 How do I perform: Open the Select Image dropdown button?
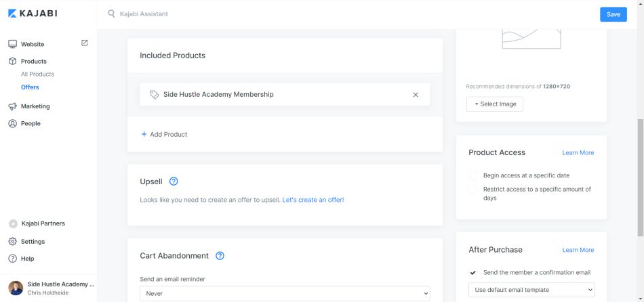coord(494,104)
